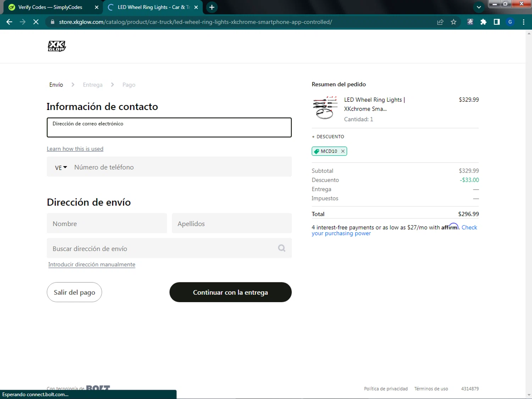Screen dimensions: 532x399
Task: Stop loading the page
Action: pos(36,22)
